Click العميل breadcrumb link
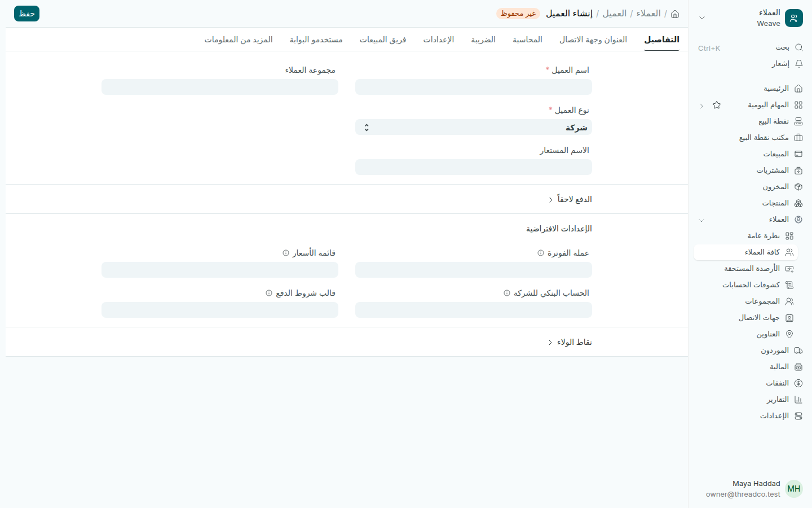 tap(615, 14)
